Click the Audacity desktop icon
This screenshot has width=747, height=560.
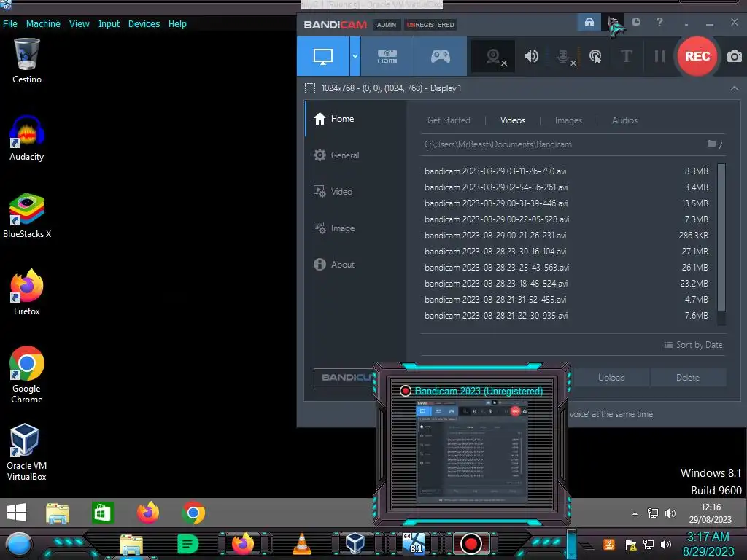coord(27,139)
